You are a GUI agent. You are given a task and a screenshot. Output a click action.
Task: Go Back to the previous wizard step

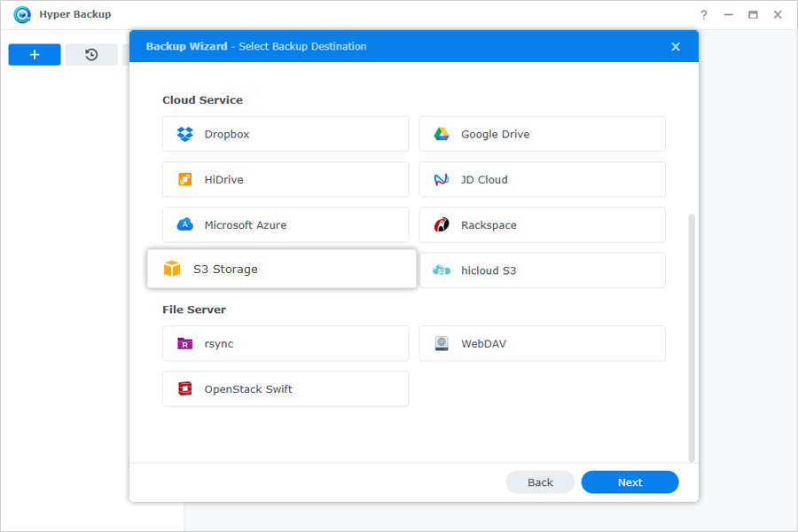click(540, 482)
